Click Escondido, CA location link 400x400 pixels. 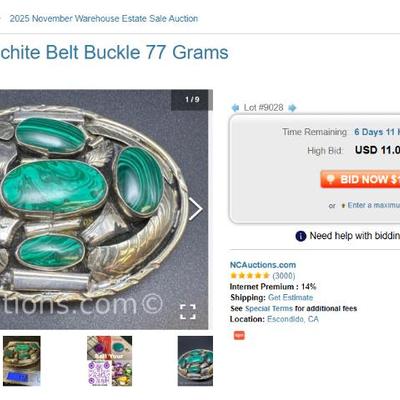click(x=293, y=319)
